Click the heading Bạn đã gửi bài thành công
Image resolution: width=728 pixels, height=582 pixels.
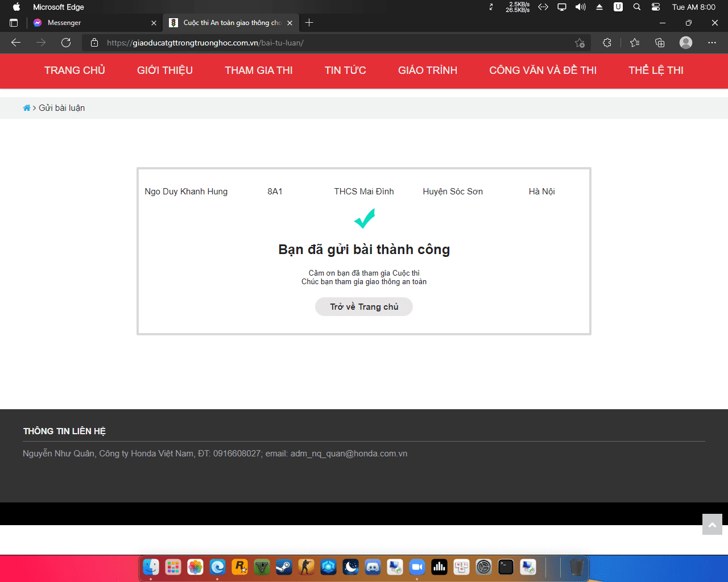click(364, 250)
